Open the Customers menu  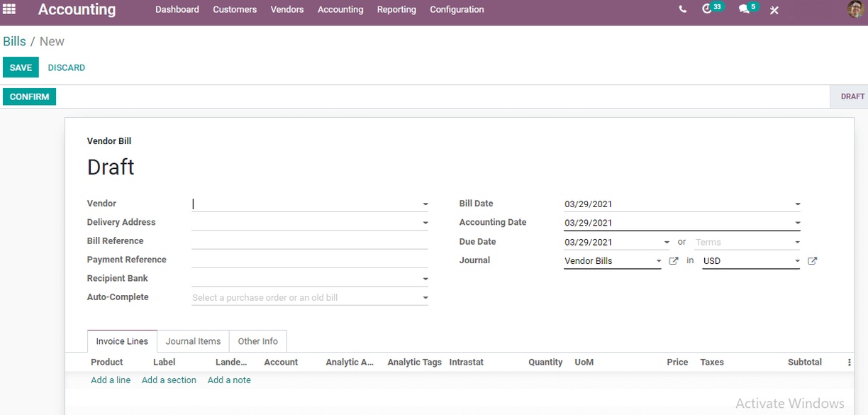(x=235, y=9)
